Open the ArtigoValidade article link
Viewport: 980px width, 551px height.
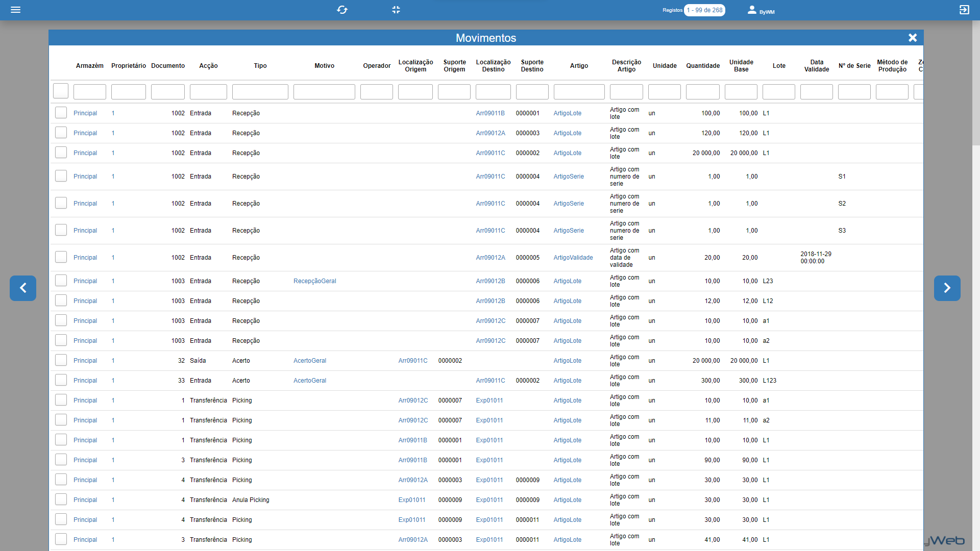pyautogui.click(x=573, y=258)
